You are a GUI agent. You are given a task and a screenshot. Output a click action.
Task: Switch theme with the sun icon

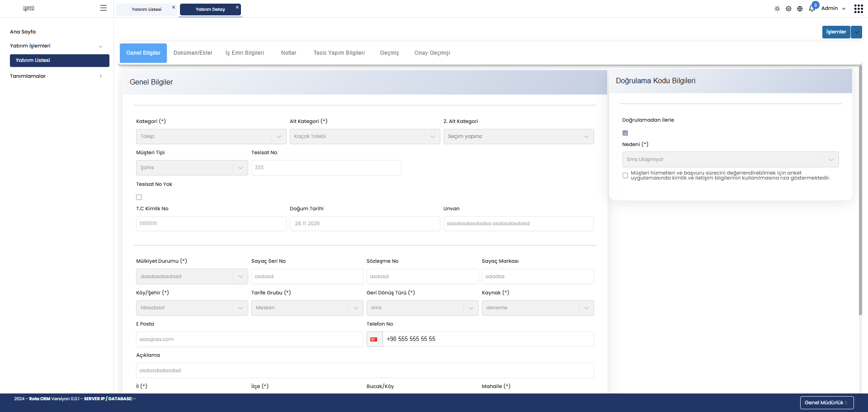click(x=777, y=9)
